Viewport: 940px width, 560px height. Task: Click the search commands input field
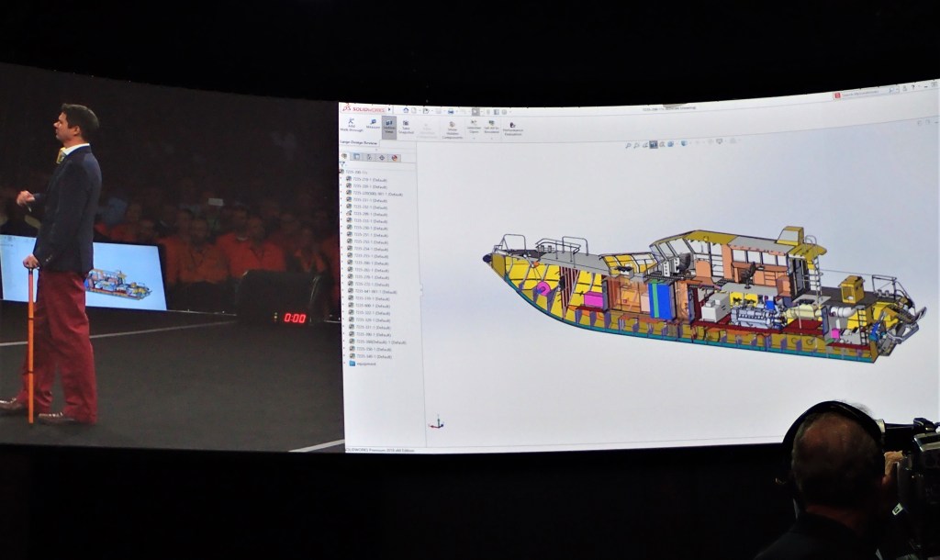pos(858,95)
